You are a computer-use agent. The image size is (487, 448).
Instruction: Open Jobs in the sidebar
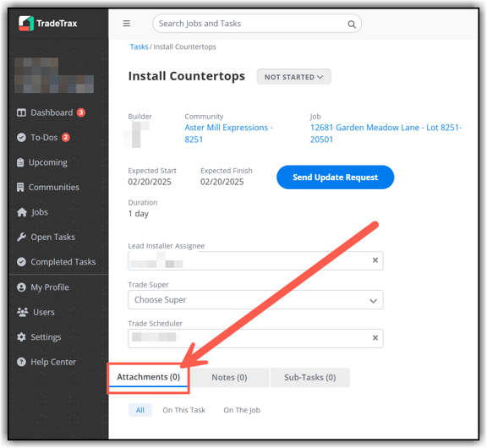click(33, 212)
